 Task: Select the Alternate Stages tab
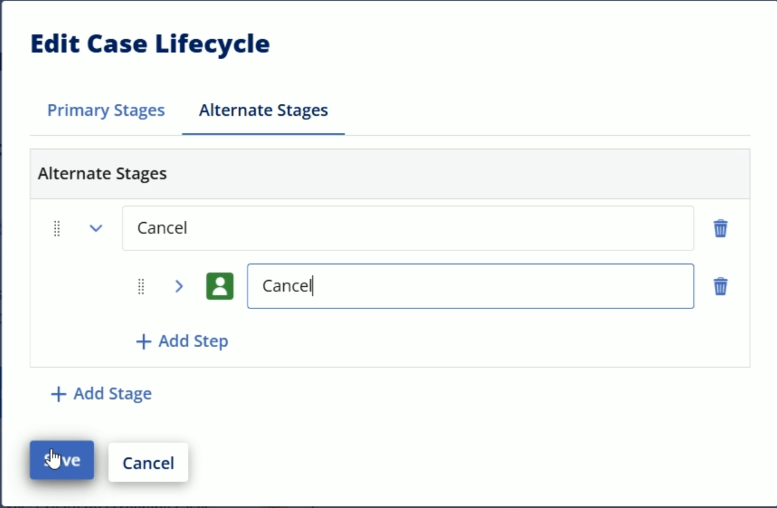(263, 110)
